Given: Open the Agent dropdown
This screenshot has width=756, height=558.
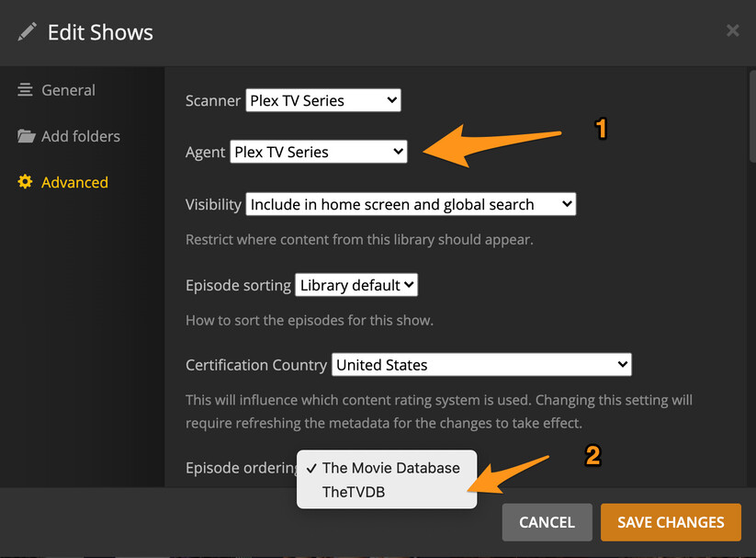Looking at the screenshot, I should tap(319, 152).
